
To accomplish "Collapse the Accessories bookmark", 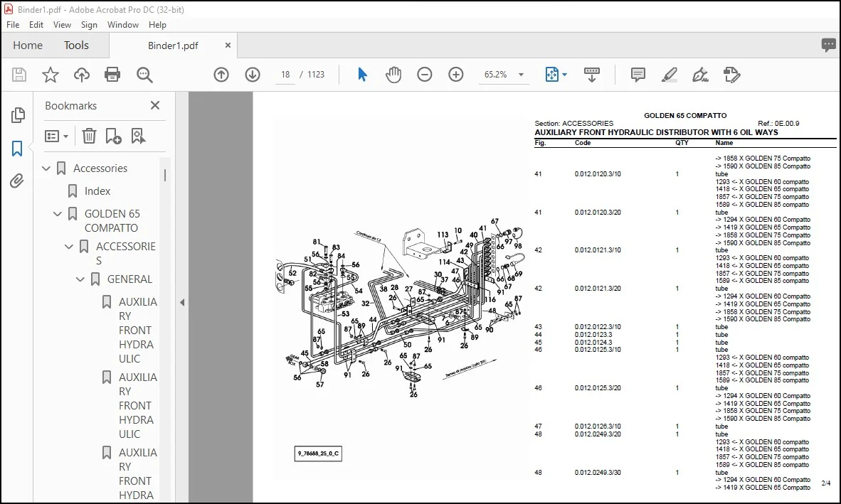I will pyautogui.click(x=46, y=168).
